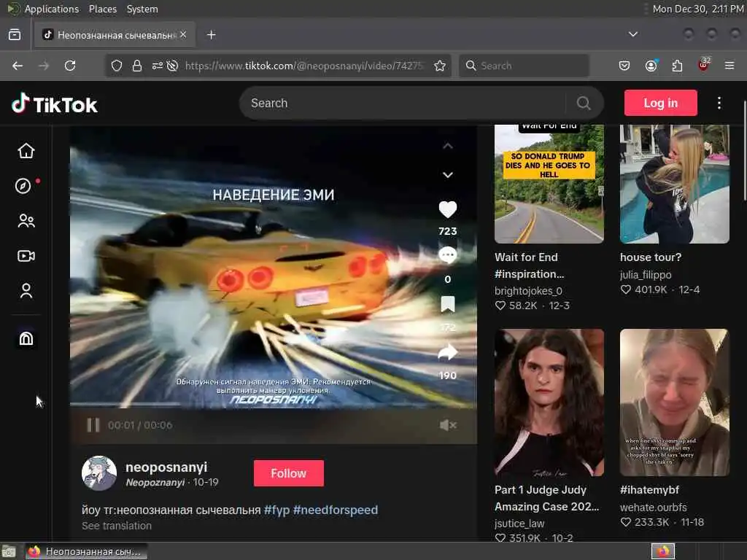The width and height of the screenshot is (747, 560).
Task: Open the red extension badge icon showing 32
Action: [x=704, y=65]
